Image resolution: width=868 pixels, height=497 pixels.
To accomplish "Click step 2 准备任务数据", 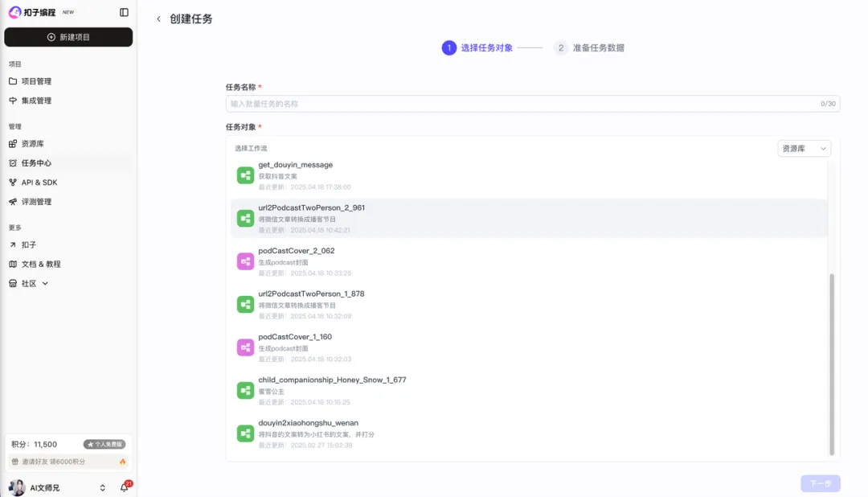I will 589,48.
